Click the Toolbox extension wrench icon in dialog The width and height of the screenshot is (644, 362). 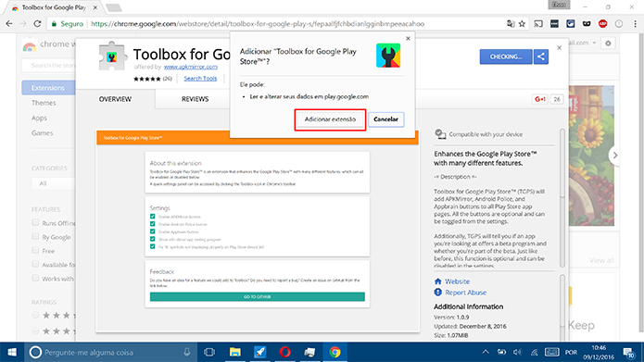[388, 56]
